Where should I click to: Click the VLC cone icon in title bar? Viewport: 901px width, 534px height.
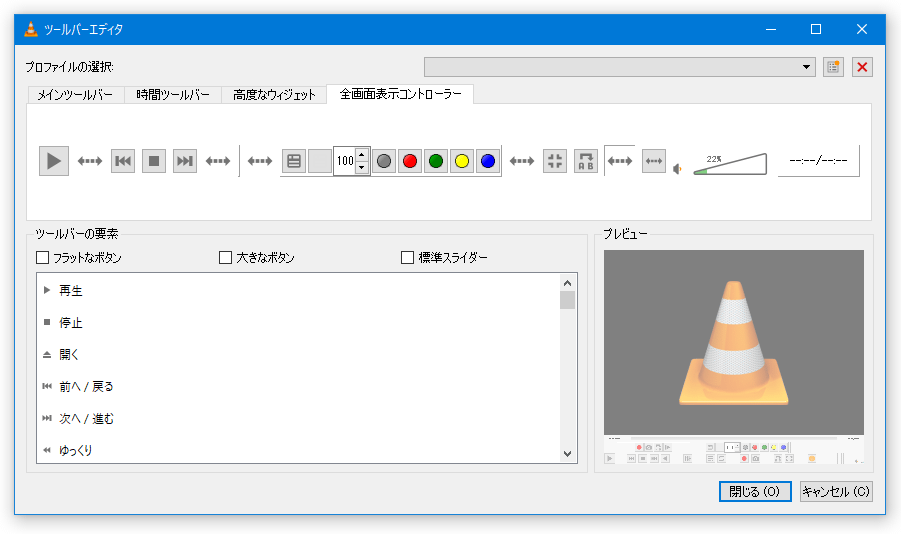(x=31, y=29)
